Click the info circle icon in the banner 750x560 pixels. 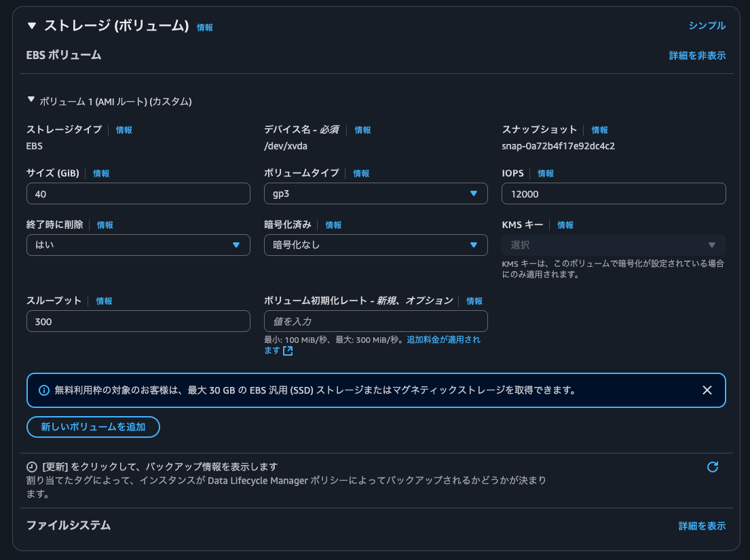pyautogui.click(x=44, y=390)
